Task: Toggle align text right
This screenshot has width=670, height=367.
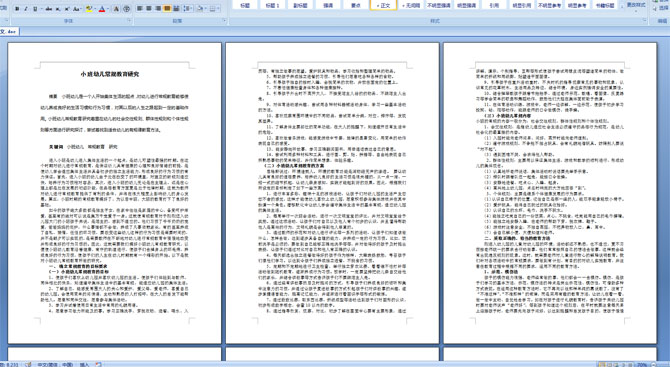Action: (158, 8)
